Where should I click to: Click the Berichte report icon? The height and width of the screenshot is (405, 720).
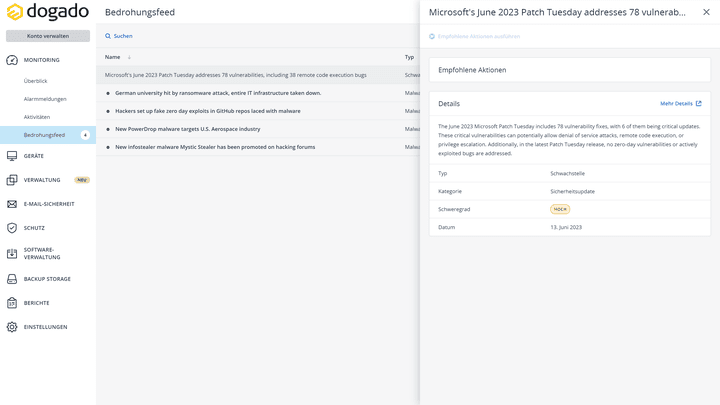coord(12,303)
